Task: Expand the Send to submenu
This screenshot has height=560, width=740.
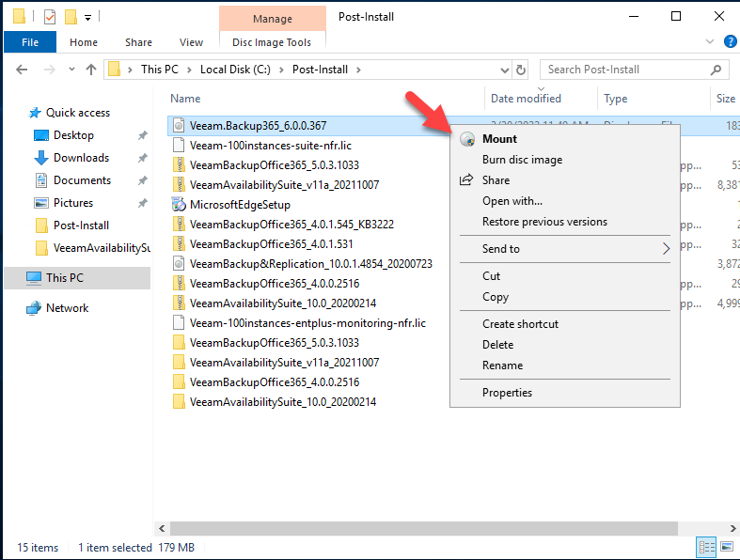Action: 564,249
